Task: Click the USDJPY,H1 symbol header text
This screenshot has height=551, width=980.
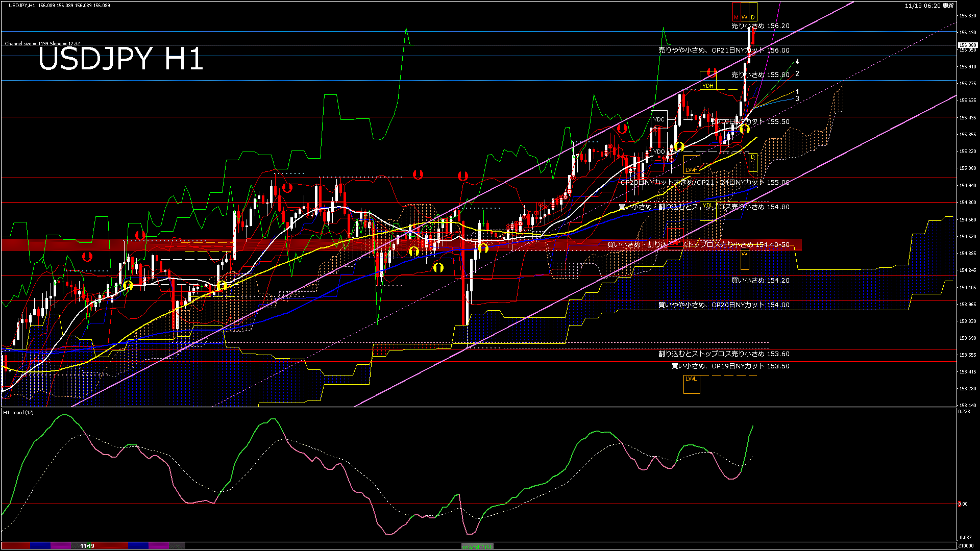Action: point(22,5)
